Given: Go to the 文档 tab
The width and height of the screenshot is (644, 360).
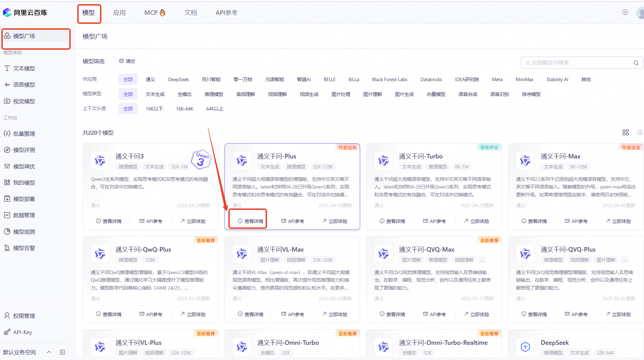Looking at the screenshot, I should [x=190, y=13].
